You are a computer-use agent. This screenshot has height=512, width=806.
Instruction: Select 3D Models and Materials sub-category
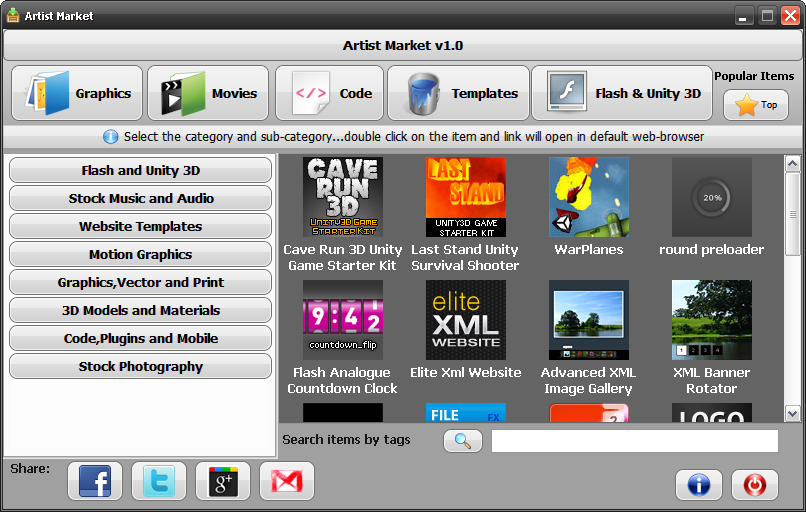tap(140, 310)
